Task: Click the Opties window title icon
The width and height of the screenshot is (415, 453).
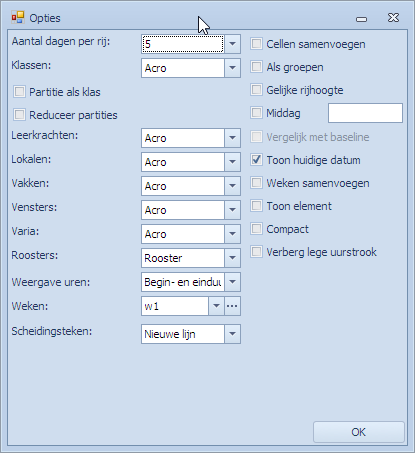Action: (x=18, y=18)
